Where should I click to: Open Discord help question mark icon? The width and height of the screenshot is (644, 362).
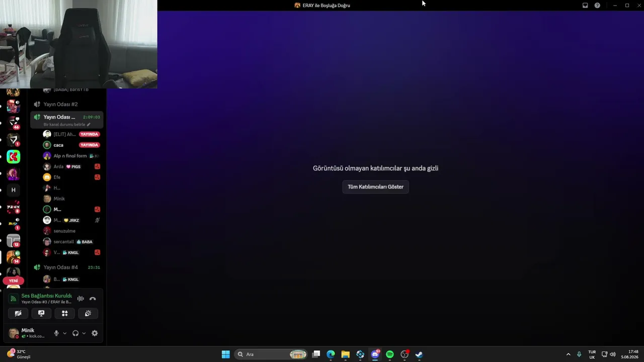(597, 6)
